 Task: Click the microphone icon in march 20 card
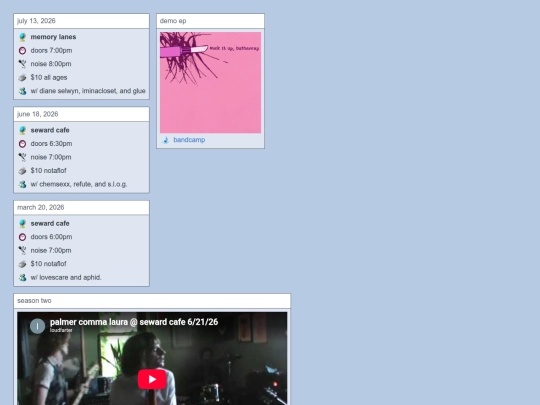(x=22, y=250)
